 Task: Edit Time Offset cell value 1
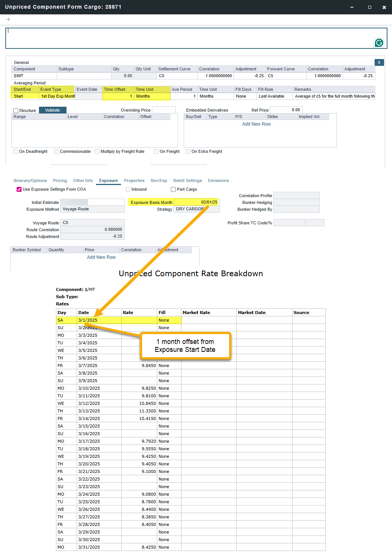click(x=118, y=96)
